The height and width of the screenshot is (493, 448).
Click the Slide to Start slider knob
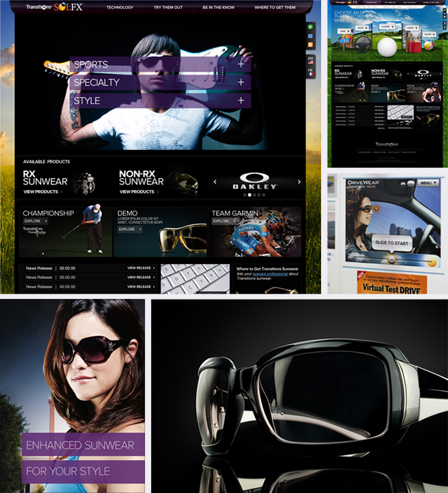(392, 259)
